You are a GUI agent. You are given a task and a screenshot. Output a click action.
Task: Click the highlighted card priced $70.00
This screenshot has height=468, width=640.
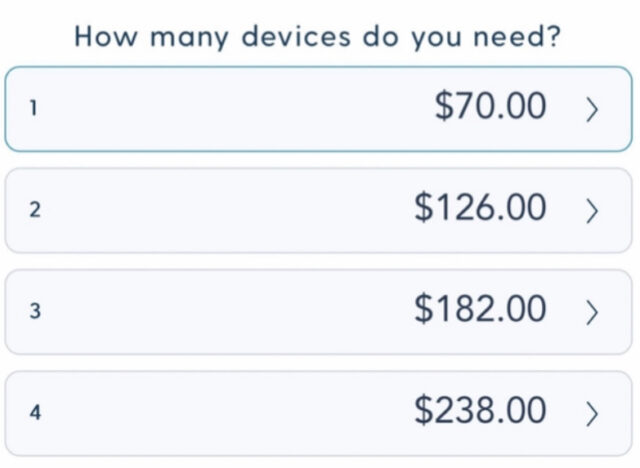pos(318,109)
